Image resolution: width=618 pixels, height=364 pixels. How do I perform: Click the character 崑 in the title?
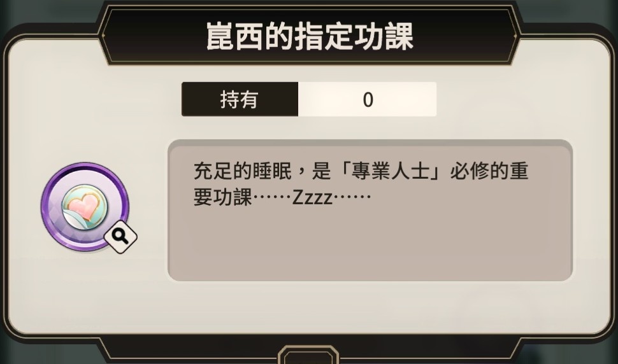(220, 36)
